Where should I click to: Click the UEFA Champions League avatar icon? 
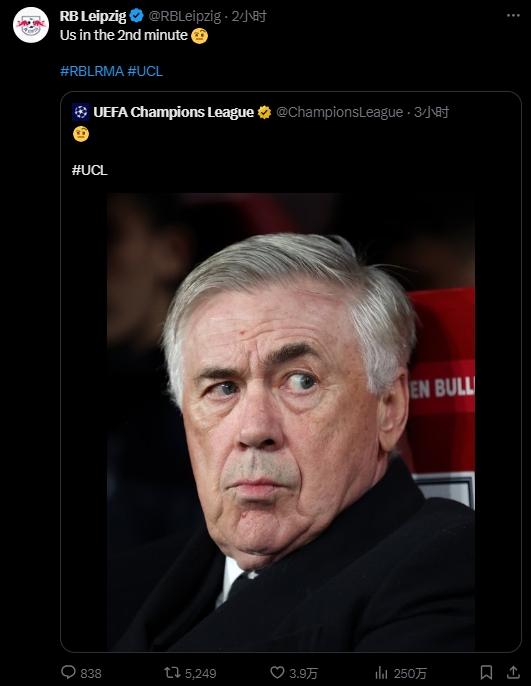point(80,112)
